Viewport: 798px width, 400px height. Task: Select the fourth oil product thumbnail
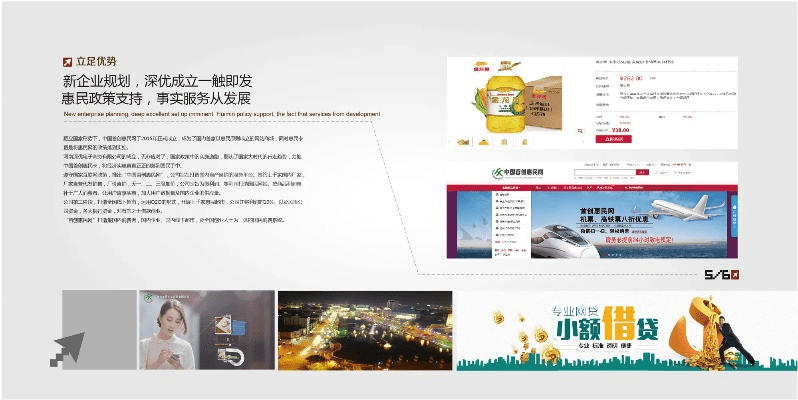(525, 141)
